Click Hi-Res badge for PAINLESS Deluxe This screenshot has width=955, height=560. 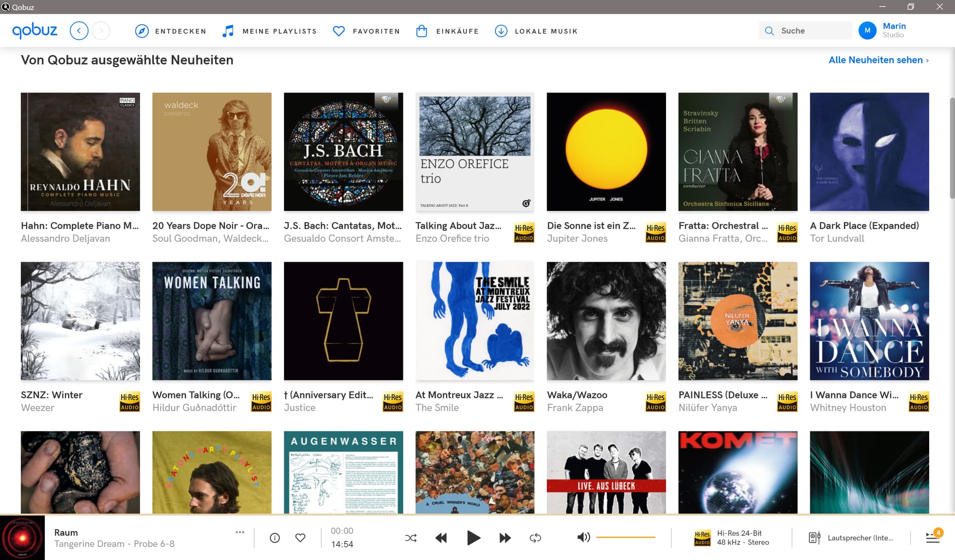pos(787,401)
